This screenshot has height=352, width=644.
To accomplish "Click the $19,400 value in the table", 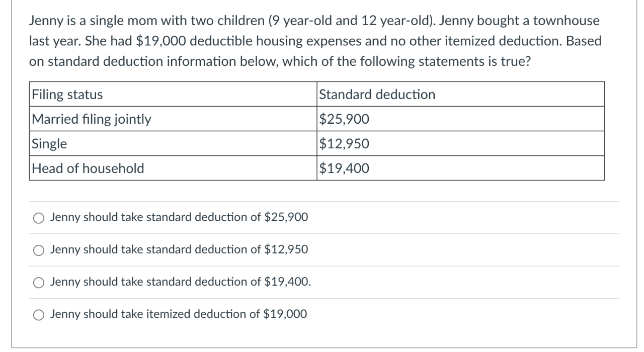I will [x=344, y=168].
